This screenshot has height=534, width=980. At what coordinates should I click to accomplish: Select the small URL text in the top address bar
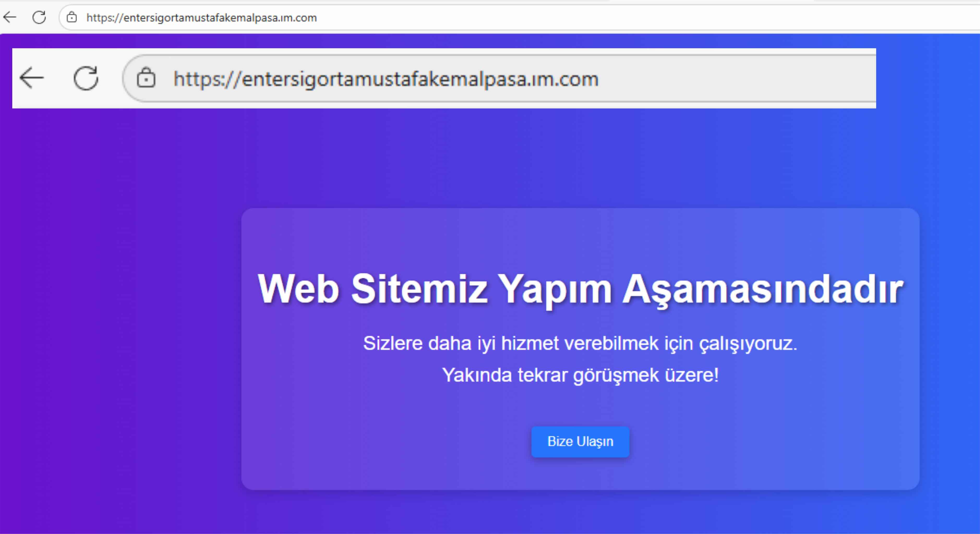(201, 17)
